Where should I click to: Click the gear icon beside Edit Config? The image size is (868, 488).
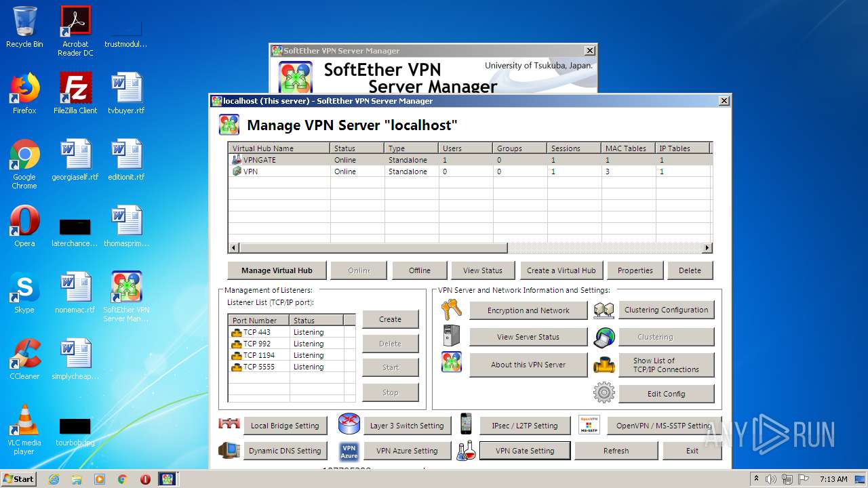click(x=604, y=392)
